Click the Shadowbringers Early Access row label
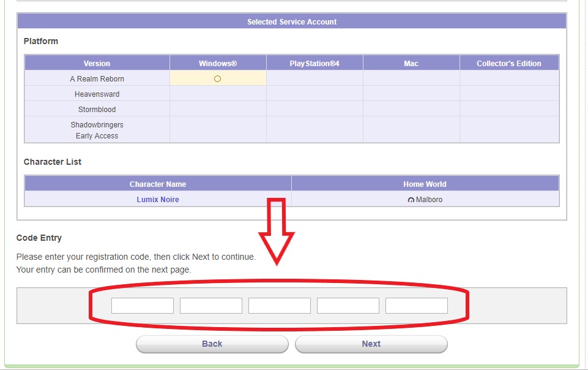This screenshot has height=370, width=588. coord(97,130)
